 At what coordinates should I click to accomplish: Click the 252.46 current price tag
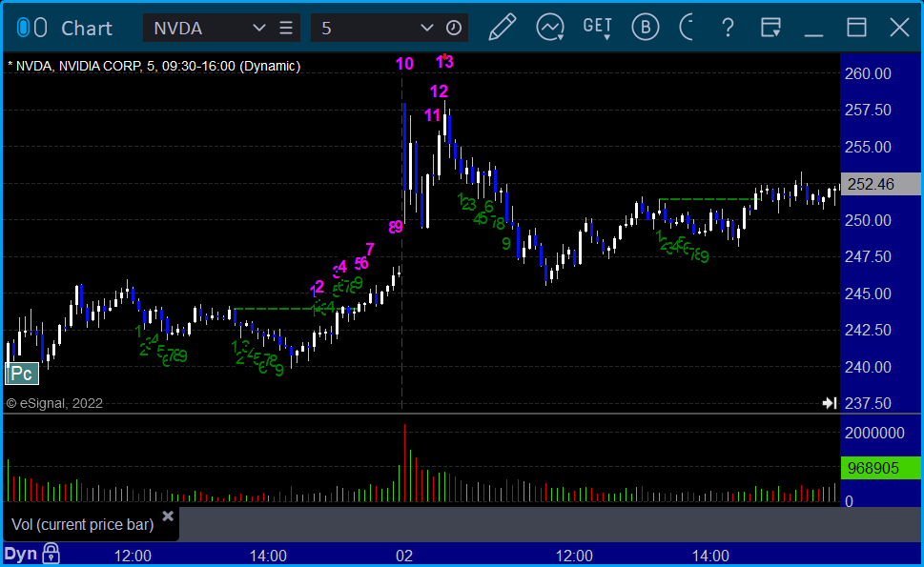pos(881,184)
